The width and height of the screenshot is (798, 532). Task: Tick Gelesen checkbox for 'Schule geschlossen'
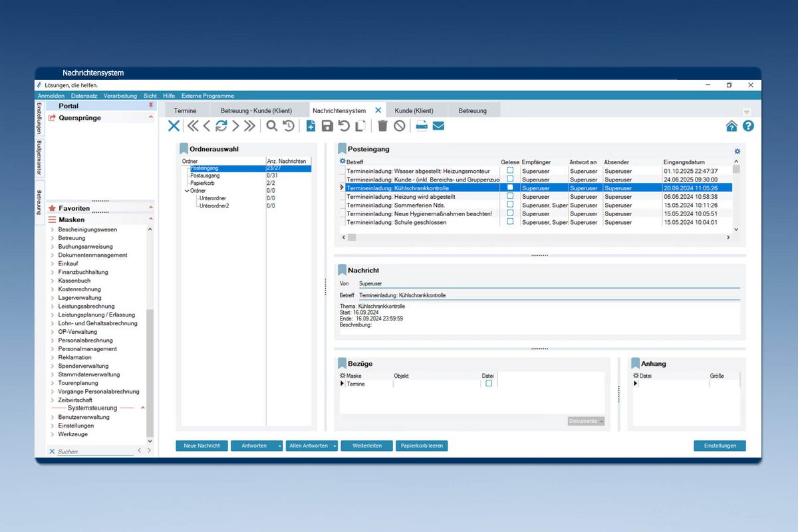(510, 222)
